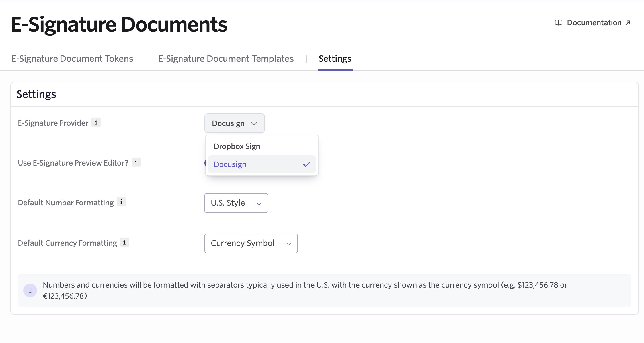Click info icon next to Default Number Formatting
The width and height of the screenshot is (644, 343).
[121, 202]
